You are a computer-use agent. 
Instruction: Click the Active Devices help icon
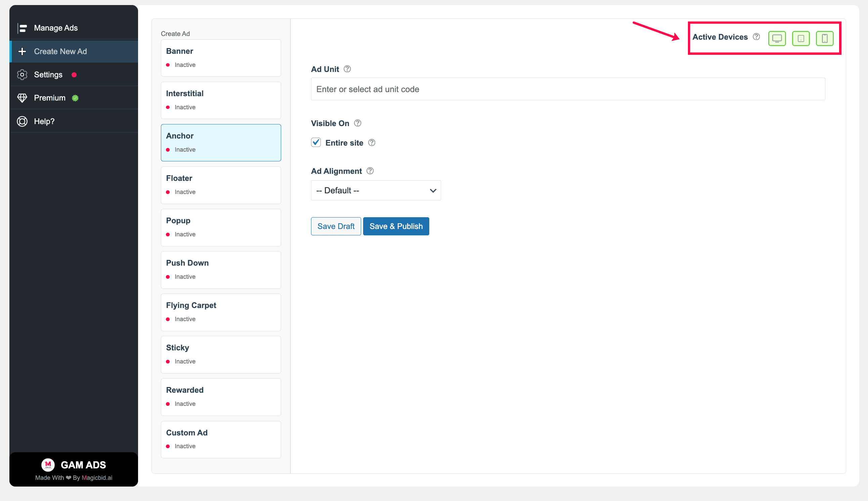coord(756,36)
